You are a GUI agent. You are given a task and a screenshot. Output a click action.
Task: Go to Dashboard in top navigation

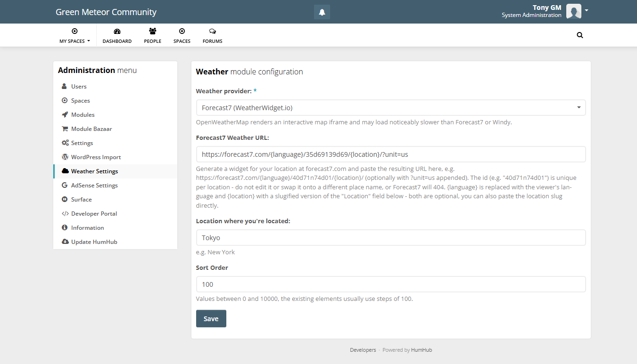pos(117,35)
